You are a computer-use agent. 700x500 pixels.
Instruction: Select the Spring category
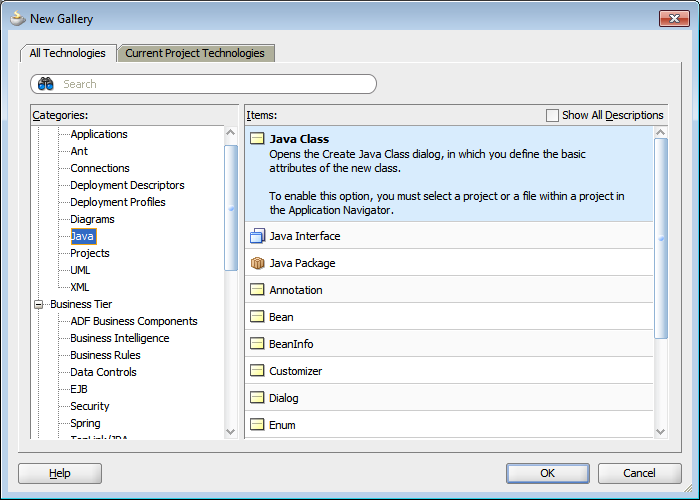click(x=85, y=423)
